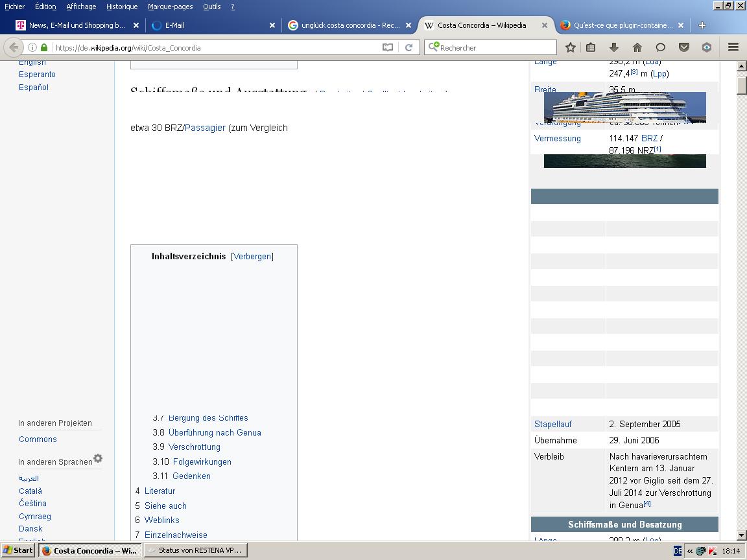Save to Pocket icon
This screenshot has width=747, height=560.
click(683, 47)
